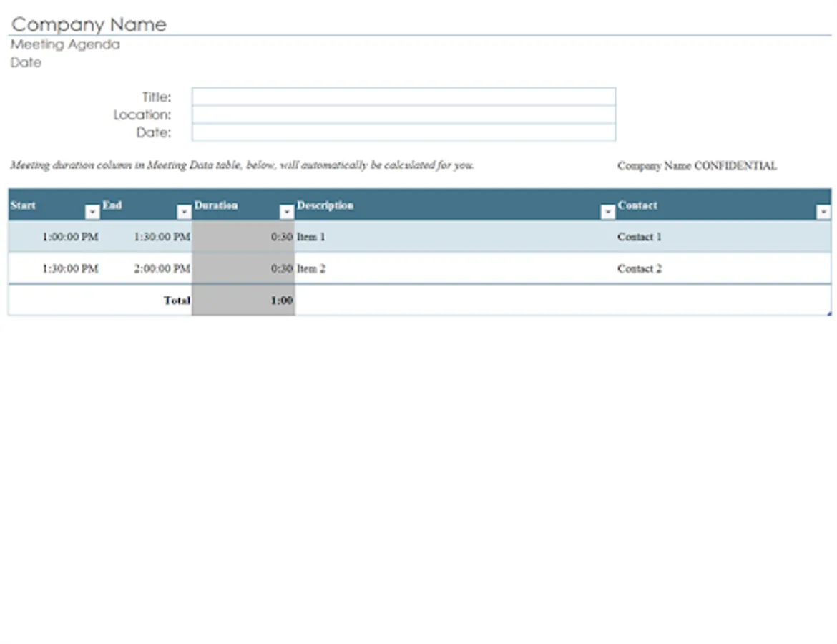The height and width of the screenshot is (644, 837).
Task: Open the Contact column filter dropdown
Action: pos(823,212)
